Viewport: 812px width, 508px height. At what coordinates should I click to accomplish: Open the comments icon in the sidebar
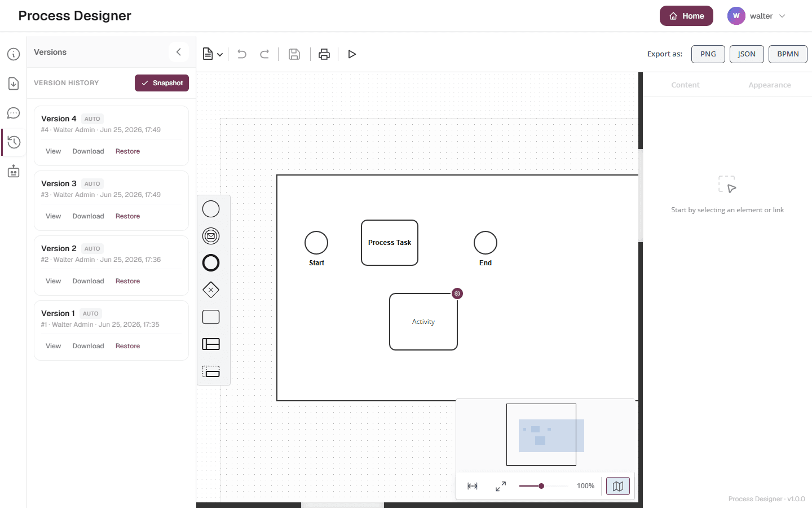pos(14,113)
